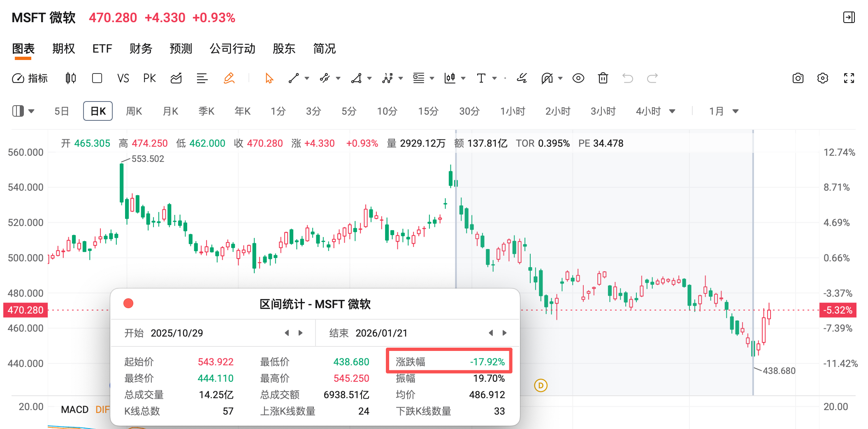868x429 pixels.
Task: Click the square icon beside VS
Action: tap(97, 78)
